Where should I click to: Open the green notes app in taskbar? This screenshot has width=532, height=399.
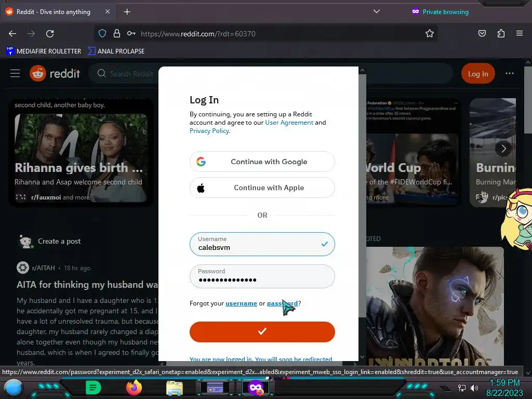click(x=94, y=388)
